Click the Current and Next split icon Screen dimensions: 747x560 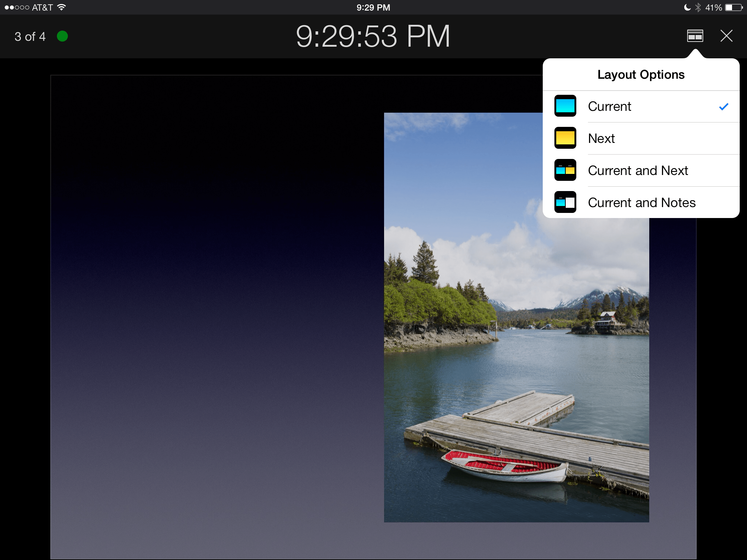tap(565, 170)
